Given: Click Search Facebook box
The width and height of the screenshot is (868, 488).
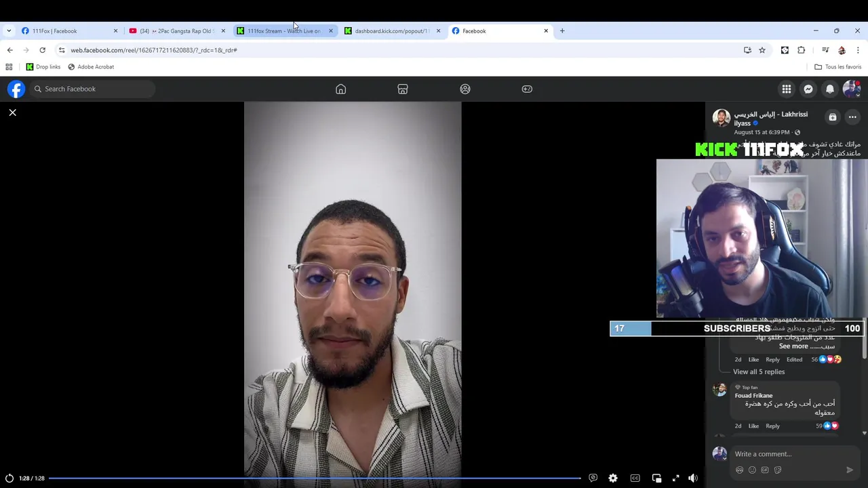Looking at the screenshot, I should point(93,89).
